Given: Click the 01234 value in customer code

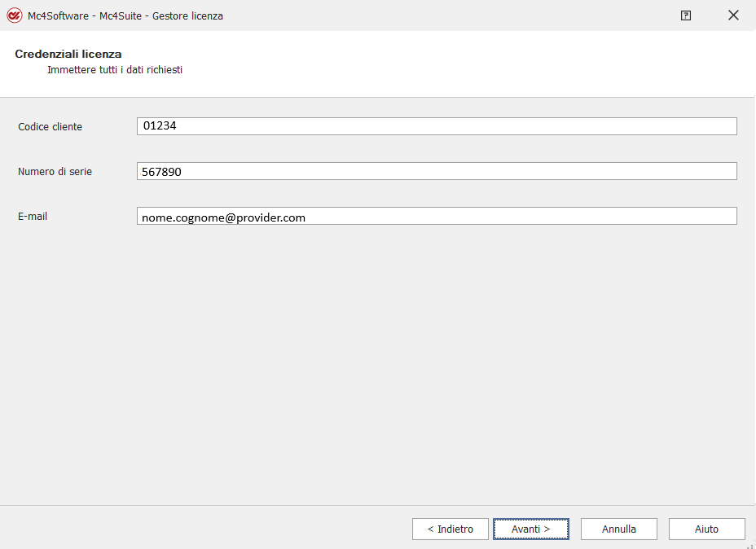Looking at the screenshot, I should [x=160, y=126].
